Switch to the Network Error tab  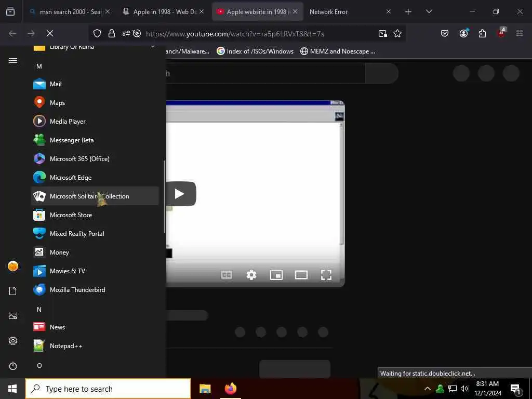(x=351, y=12)
